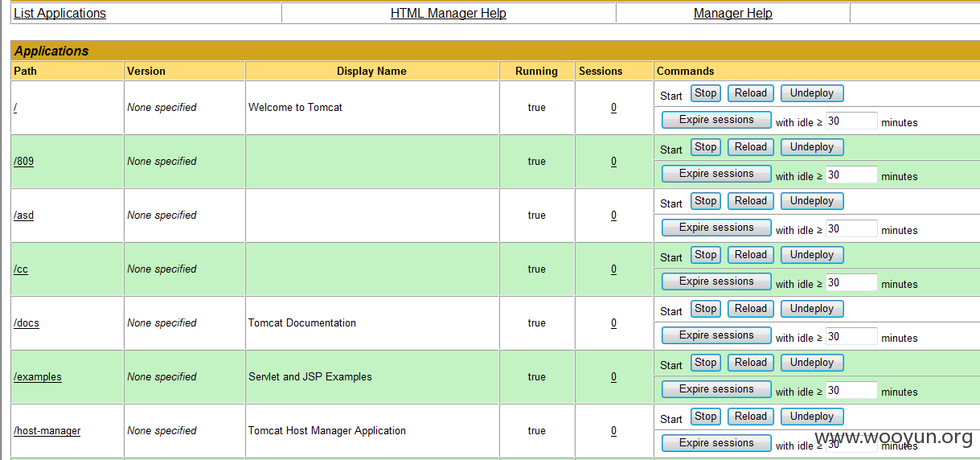Viewport: 980px width, 460px height.
Task: Open the /809 application path
Action: (24, 161)
